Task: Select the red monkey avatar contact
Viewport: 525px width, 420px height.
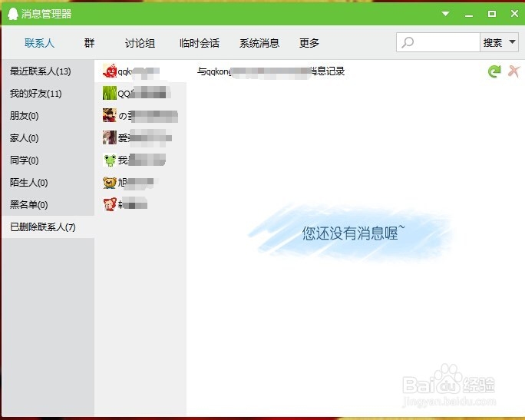Action: [x=140, y=204]
